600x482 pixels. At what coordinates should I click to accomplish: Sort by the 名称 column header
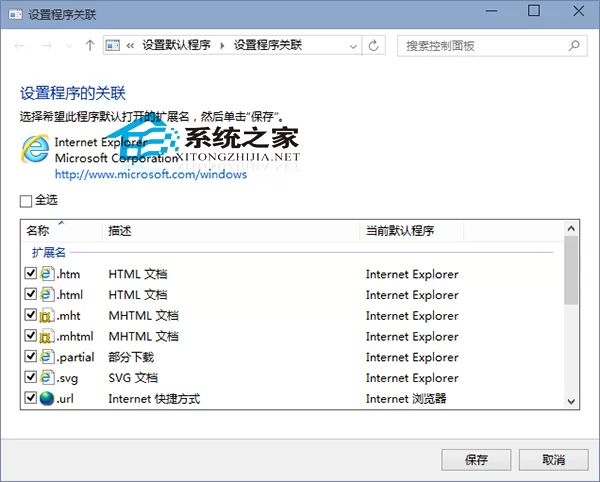[x=38, y=230]
